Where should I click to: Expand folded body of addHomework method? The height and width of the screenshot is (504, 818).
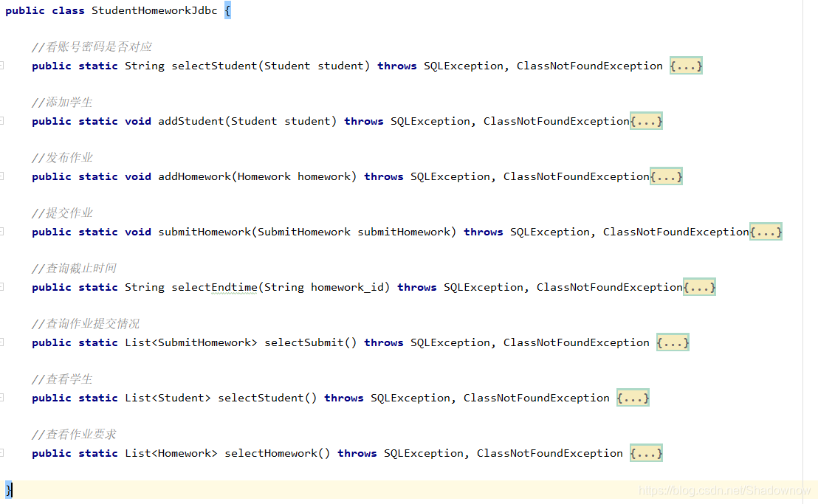click(666, 176)
